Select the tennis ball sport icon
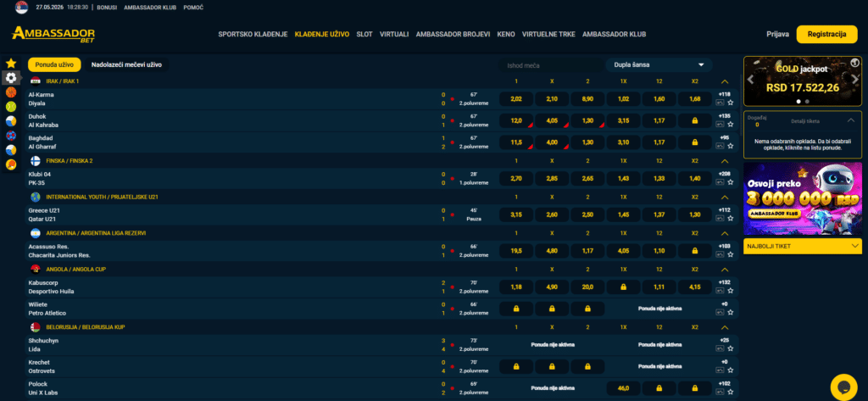Image resolution: width=868 pixels, height=401 pixels. [x=11, y=107]
